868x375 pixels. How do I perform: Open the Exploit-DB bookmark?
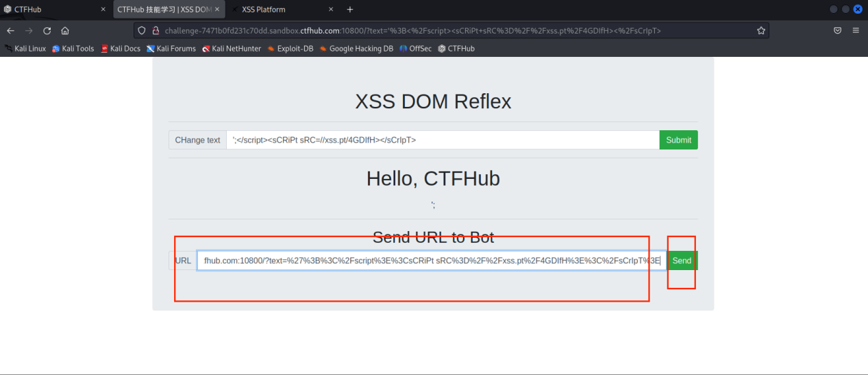pyautogui.click(x=291, y=49)
